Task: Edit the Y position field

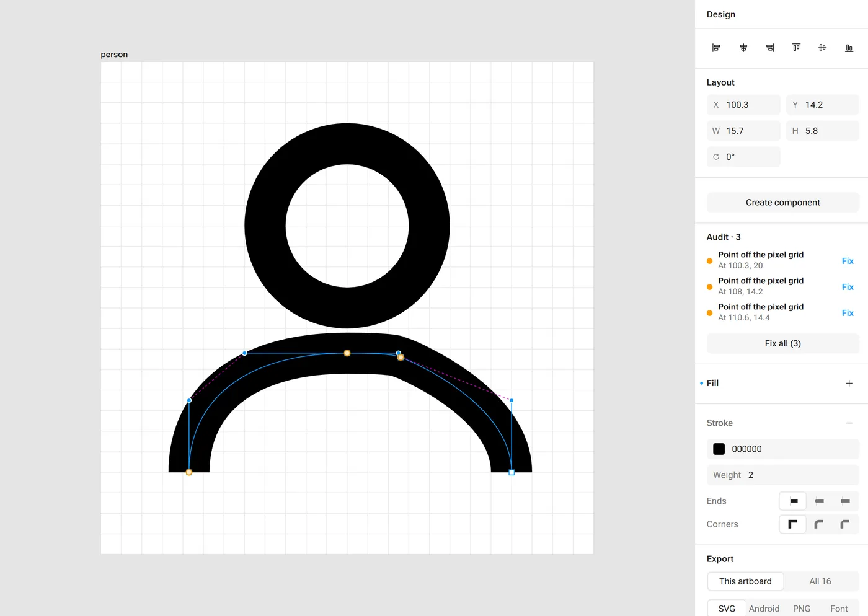Action: tap(823, 105)
